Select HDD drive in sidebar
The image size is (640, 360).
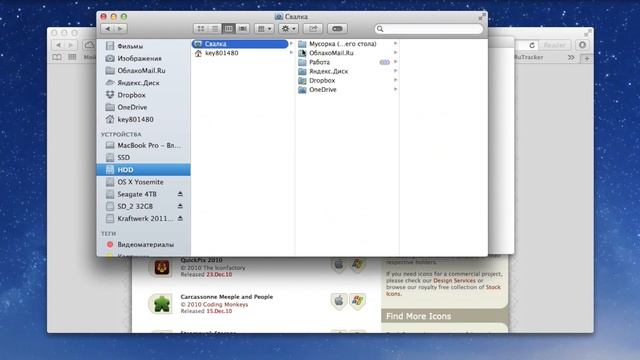[x=144, y=170]
